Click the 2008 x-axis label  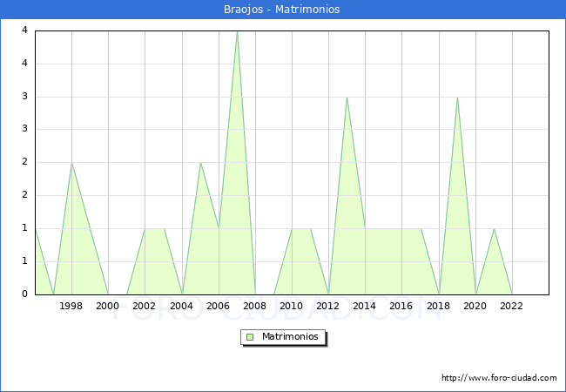pyautogui.click(x=254, y=306)
